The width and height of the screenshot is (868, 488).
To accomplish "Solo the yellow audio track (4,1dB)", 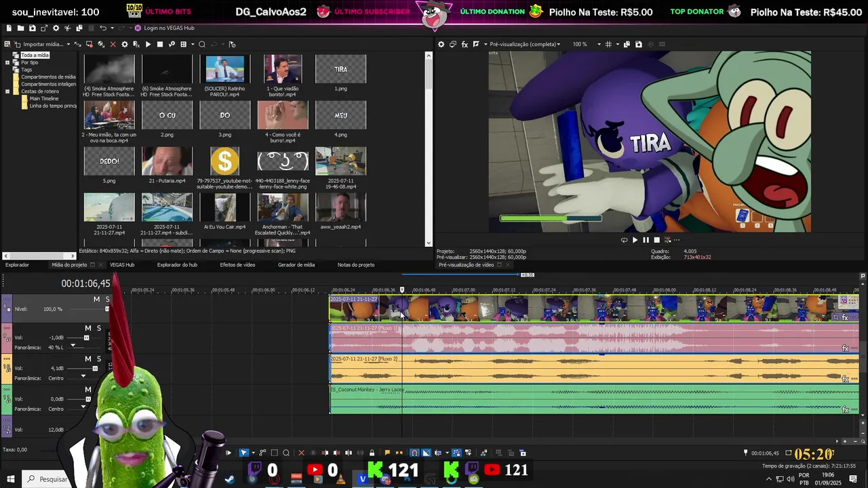I will click(99, 359).
